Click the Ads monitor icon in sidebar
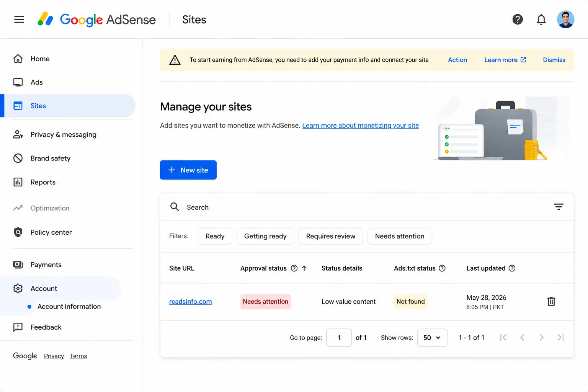This screenshot has width=588, height=392. click(18, 82)
